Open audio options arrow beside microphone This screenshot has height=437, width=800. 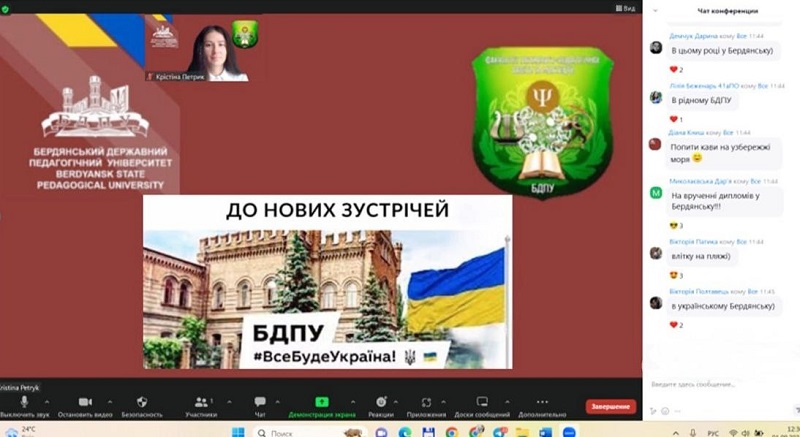click(47, 402)
